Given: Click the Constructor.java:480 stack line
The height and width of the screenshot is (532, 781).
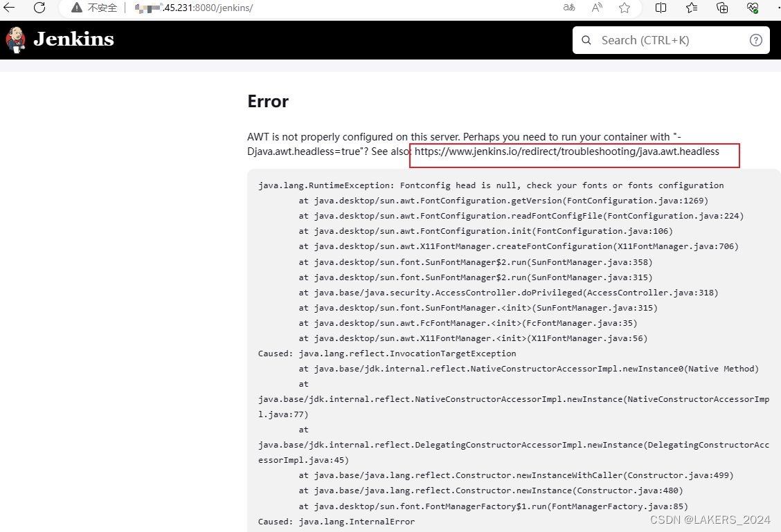Looking at the screenshot, I should (x=491, y=490).
